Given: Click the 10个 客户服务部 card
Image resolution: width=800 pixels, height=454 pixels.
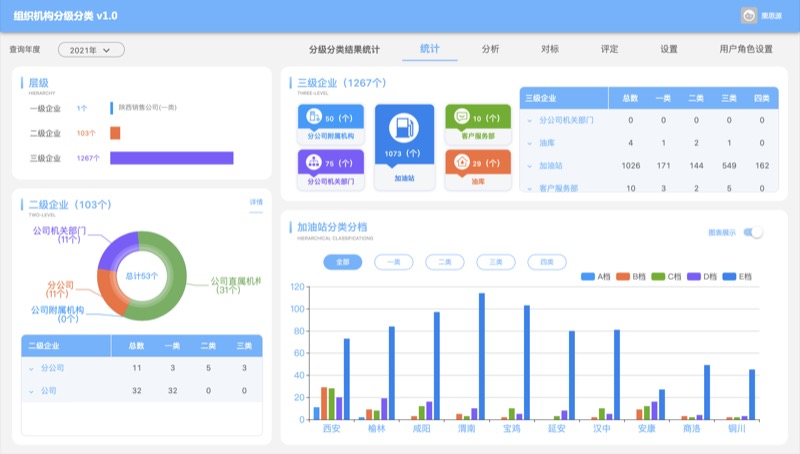Looking at the screenshot, I should coord(478,124).
